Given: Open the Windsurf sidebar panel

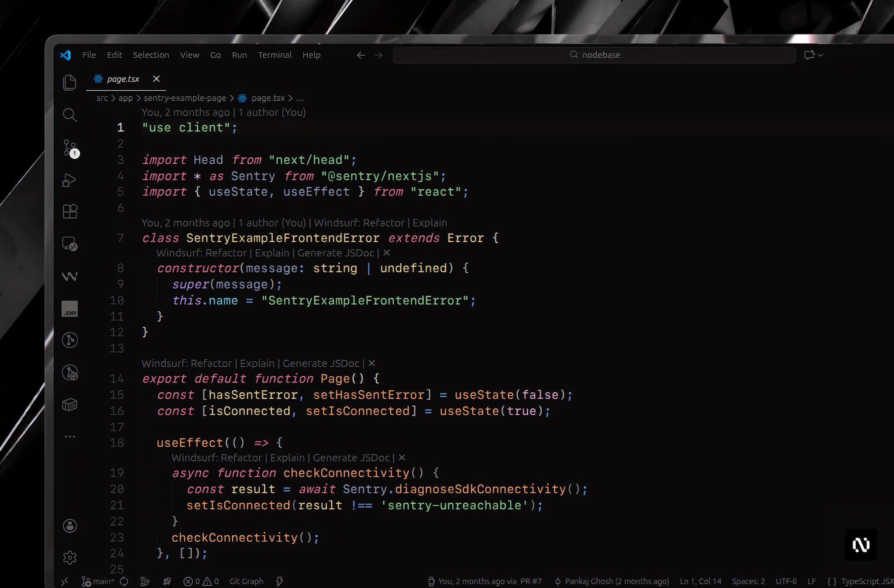Looking at the screenshot, I should (70, 276).
